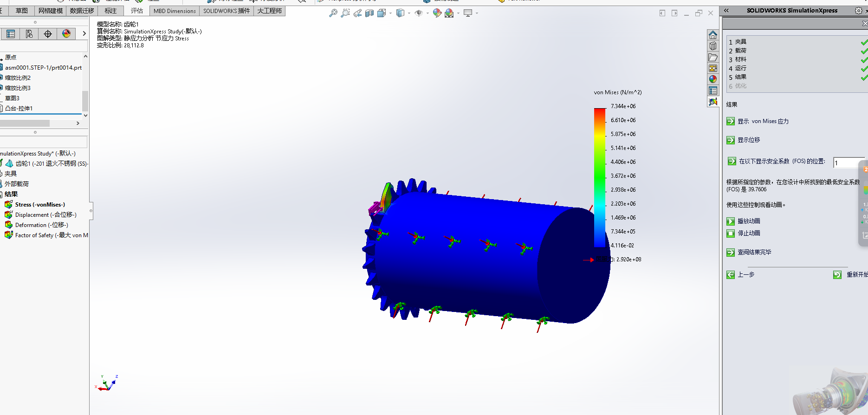Open the Edit Appearance color ball icon
The height and width of the screenshot is (415, 868).
(437, 13)
